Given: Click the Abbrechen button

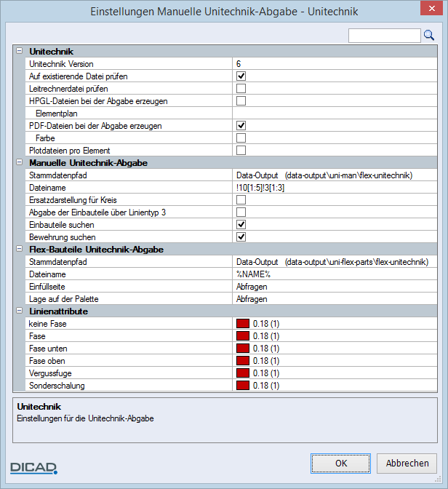Looking at the screenshot, I should coord(407,464).
